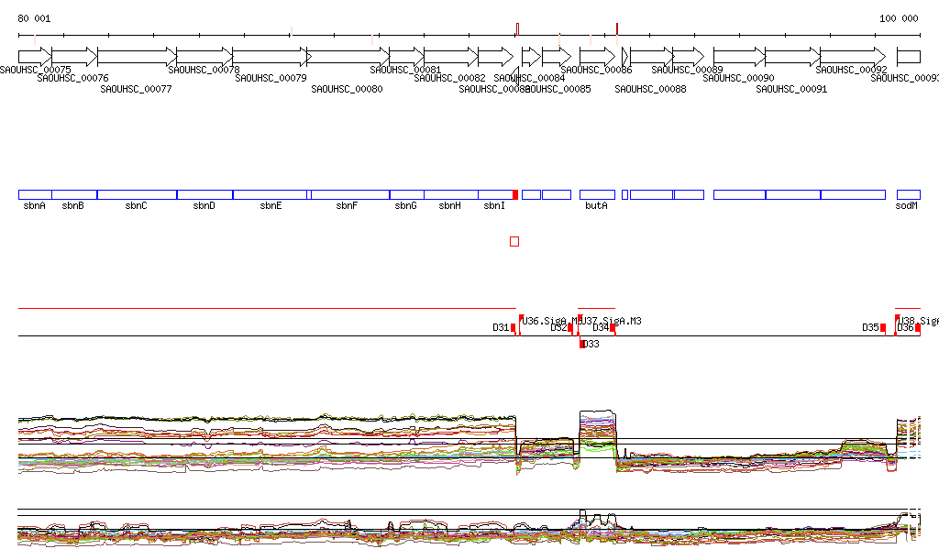Screen dimensions: 939x560
Task: Select the blue sbnB annotation box
Action: pyautogui.click(x=74, y=194)
